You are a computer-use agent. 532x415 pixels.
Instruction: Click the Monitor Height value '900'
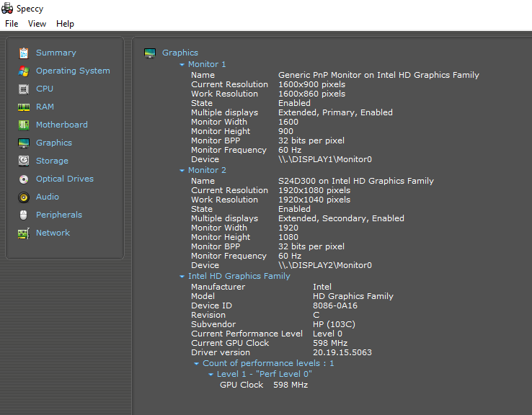pyautogui.click(x=285, y=131)
